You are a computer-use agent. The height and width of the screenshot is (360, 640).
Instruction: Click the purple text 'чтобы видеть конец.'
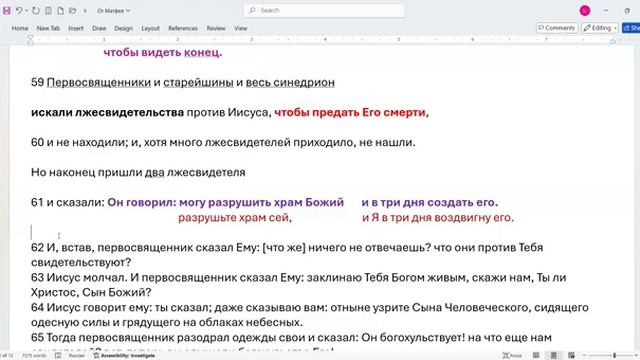[162, 53]
